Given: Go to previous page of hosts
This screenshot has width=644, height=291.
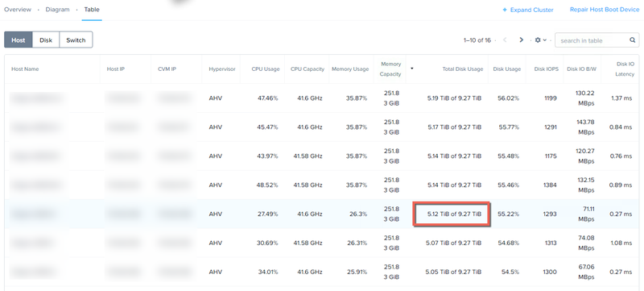Looking at the screenshot, I should [x=505, y=39].
